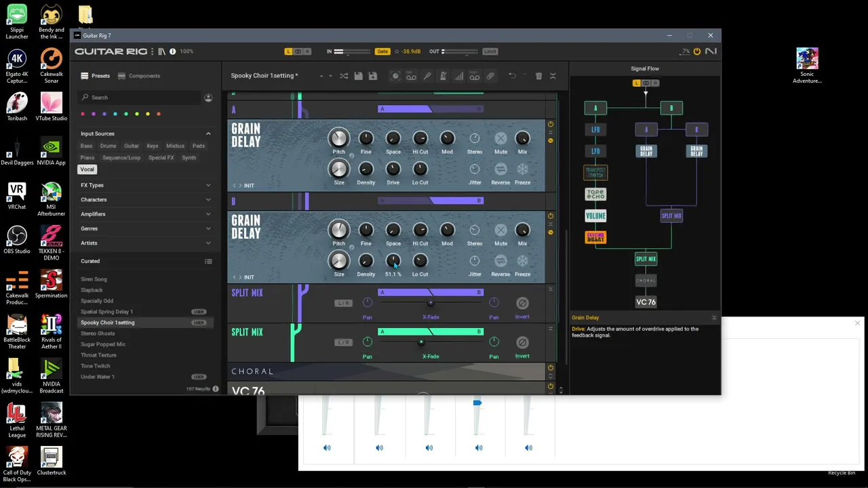Open the Guitar Rig info icon
This screenshot has height=488, width=868.
[x=172, y=52]
